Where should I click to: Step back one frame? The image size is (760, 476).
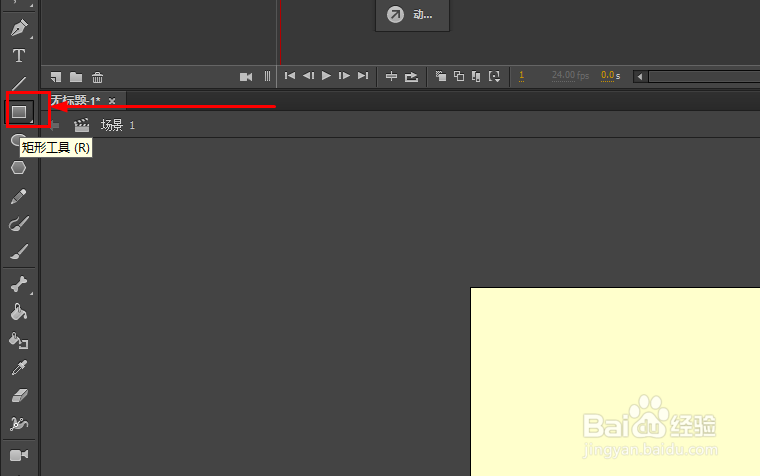point(308,76)
